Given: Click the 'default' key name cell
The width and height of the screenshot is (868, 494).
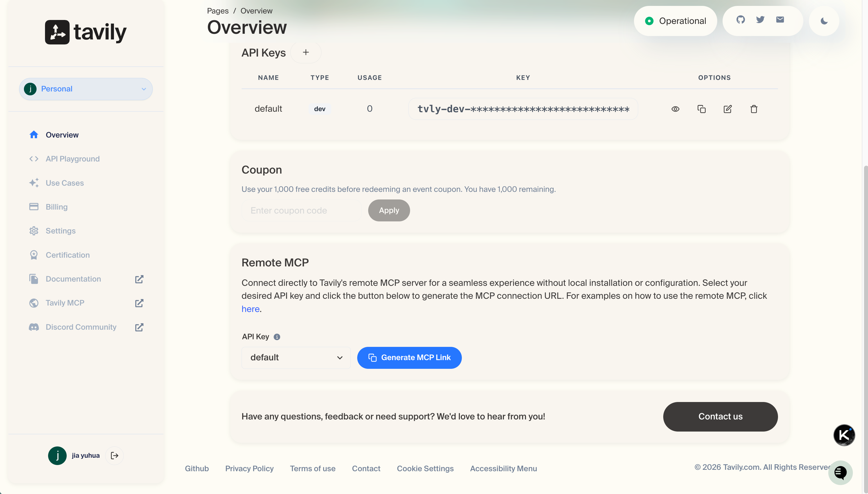Looking at the screenshot, I should (268, 109).
